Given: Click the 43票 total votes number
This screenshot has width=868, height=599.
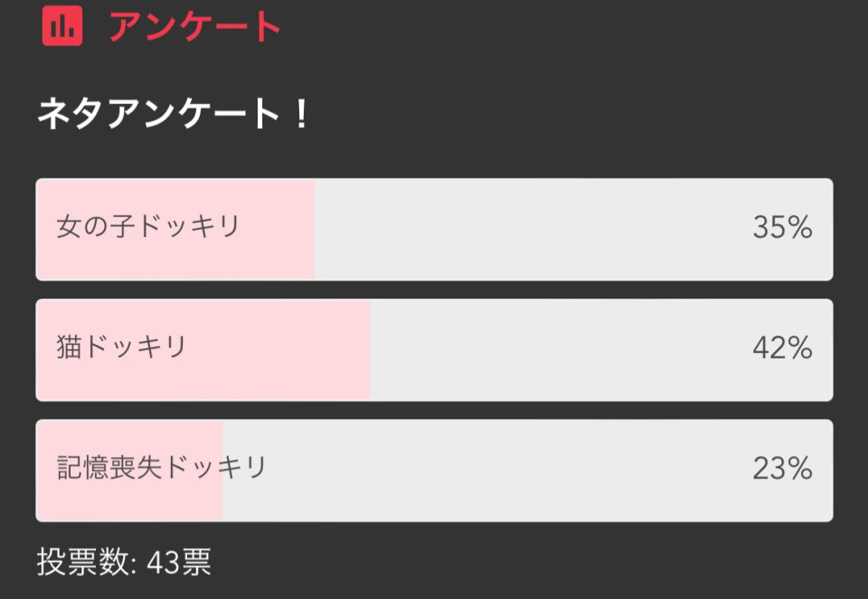Looking at the screenshot, I should click(x=179, y=562).
